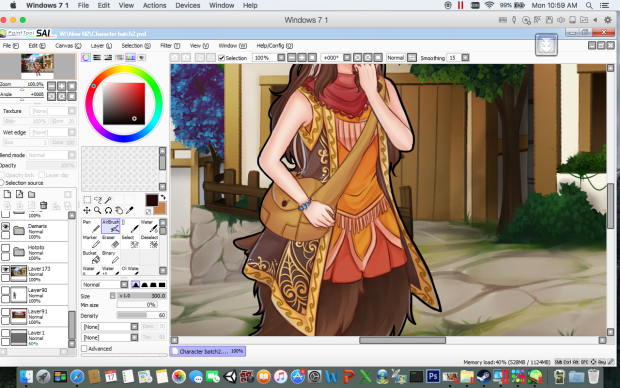Select the hand pan tool
Viewport: 620px width, 388px height.
click(119, 210)
